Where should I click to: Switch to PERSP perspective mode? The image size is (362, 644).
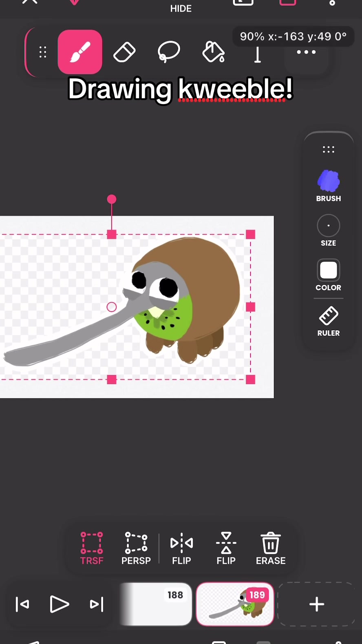[136, 549]
